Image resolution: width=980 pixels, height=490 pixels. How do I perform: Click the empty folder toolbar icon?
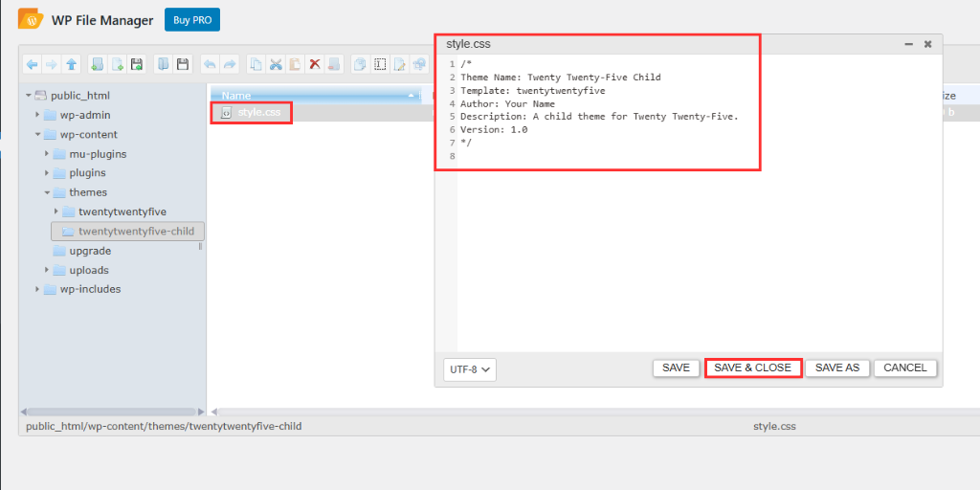(334, 64)
